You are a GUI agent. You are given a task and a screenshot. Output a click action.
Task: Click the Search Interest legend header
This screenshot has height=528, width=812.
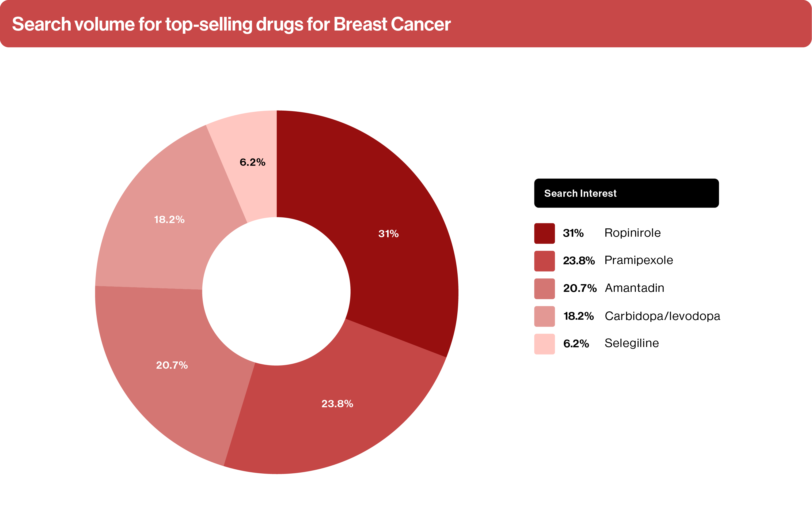point(626,193)
